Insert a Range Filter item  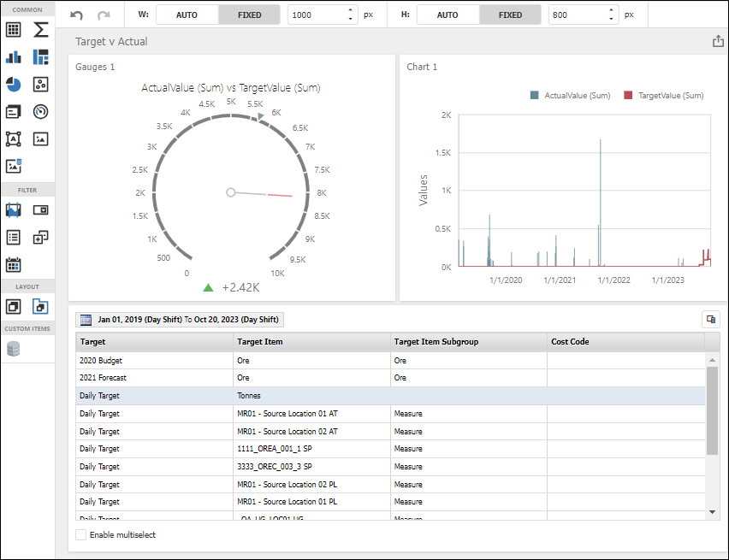click(14, 210)
